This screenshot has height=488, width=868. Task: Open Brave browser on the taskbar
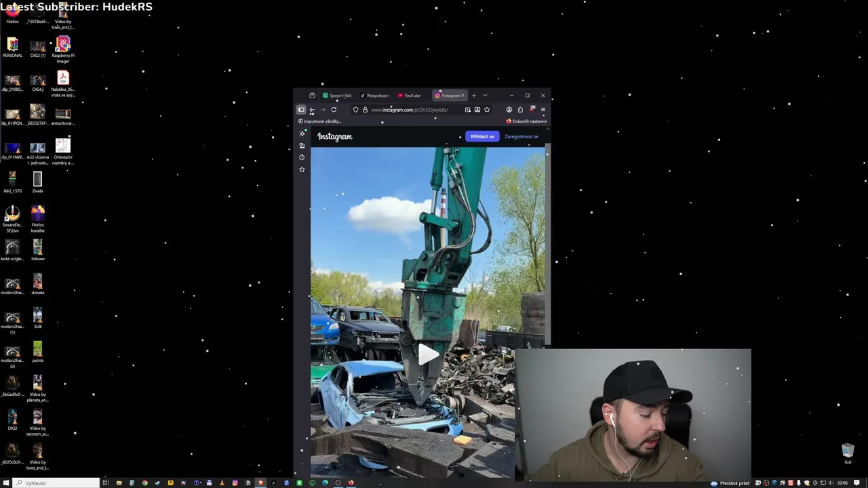(x=260, y=483)
